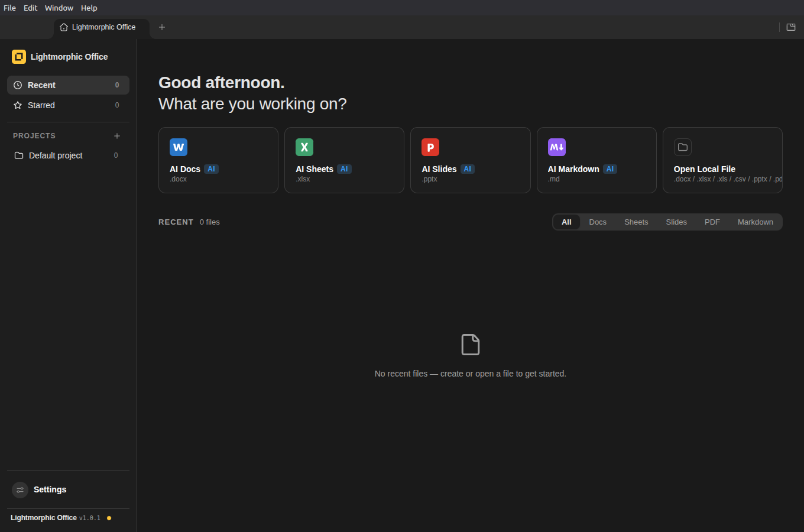Filter recent files by PDF
This screenshot has width=804, height=532.
[712, 222]
